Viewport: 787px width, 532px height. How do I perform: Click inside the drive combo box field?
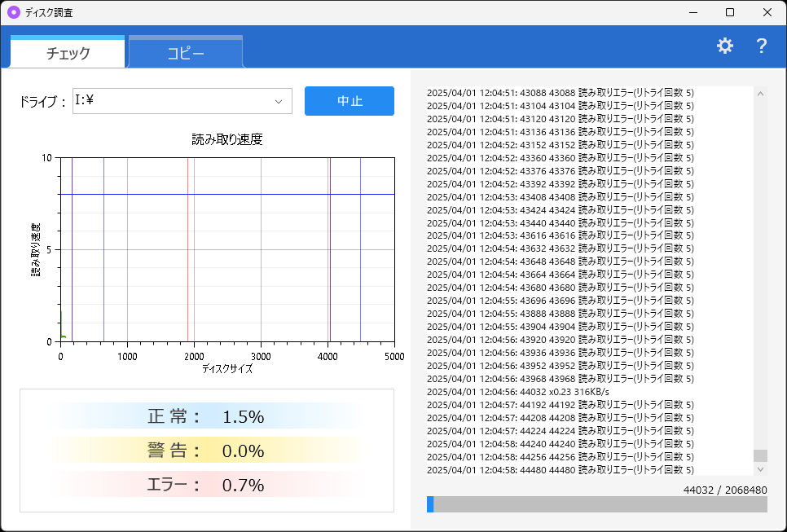pos(163,101)
